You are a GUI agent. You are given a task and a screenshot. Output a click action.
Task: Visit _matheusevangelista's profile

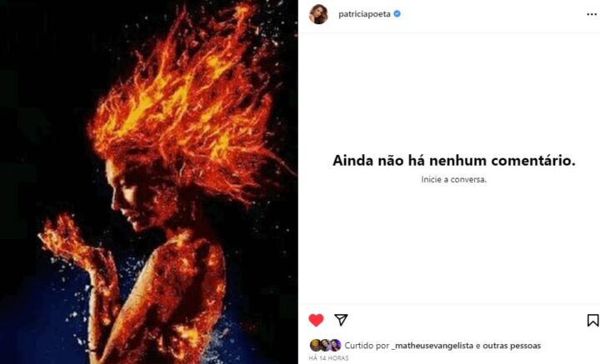click(432, 346)
